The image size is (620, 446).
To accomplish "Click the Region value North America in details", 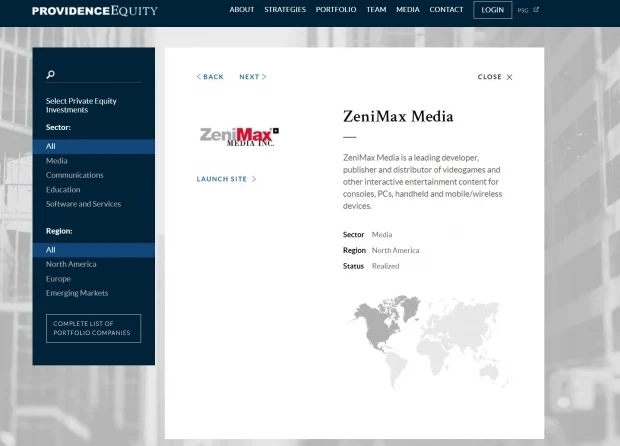I will point(395,250).
